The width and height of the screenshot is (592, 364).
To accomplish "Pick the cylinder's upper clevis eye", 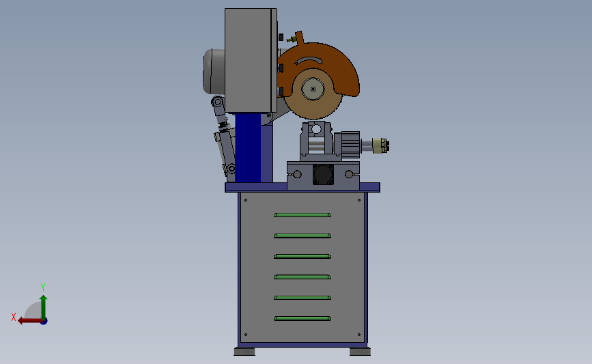I will click(x=218, y=102).
